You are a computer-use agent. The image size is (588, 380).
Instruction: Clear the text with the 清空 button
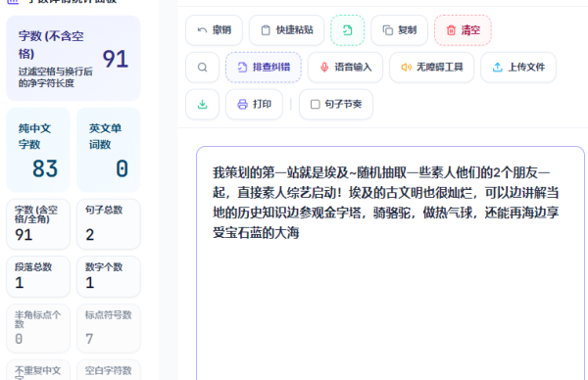[463, 30]
